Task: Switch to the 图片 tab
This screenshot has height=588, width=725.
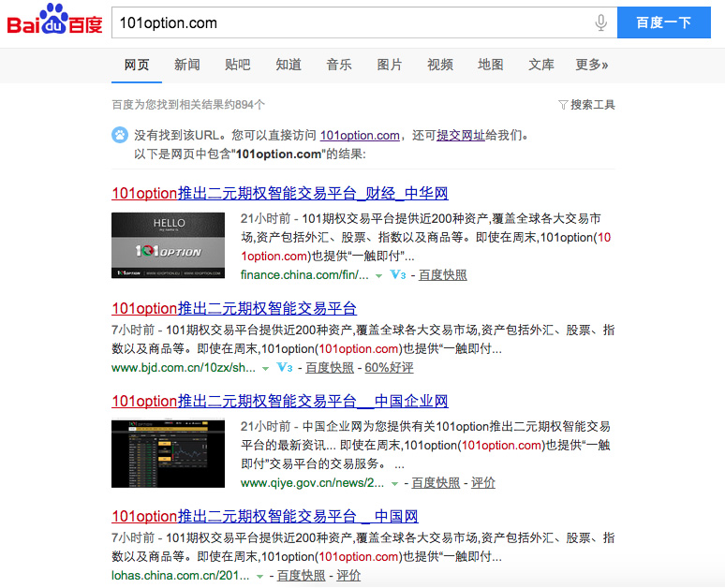Action: point(390,65)
